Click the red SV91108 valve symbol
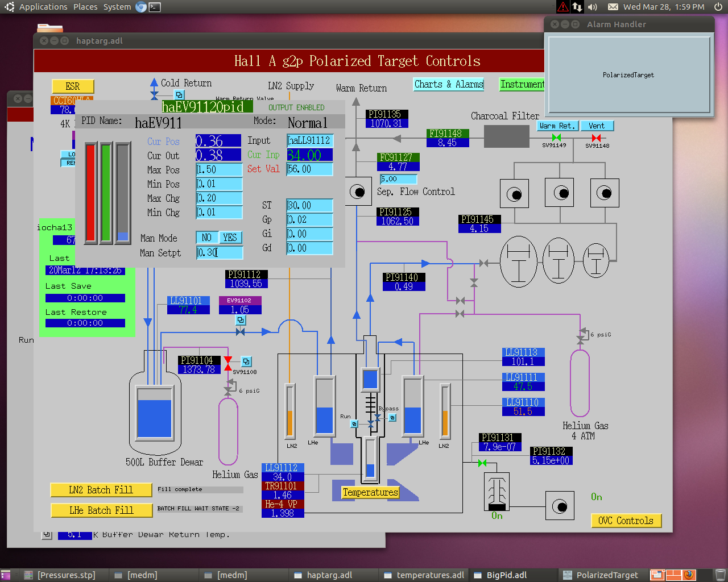This screenshot has height=582, width=728. coord(228,363)
